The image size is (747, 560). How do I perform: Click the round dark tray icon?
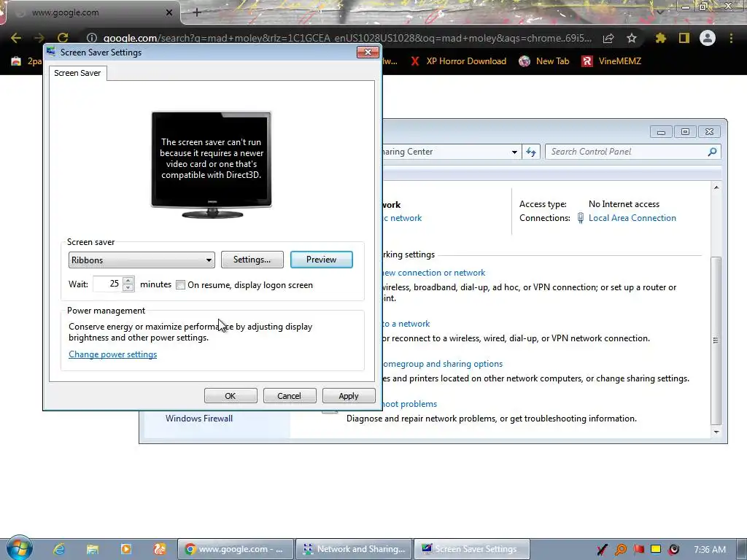673,550
